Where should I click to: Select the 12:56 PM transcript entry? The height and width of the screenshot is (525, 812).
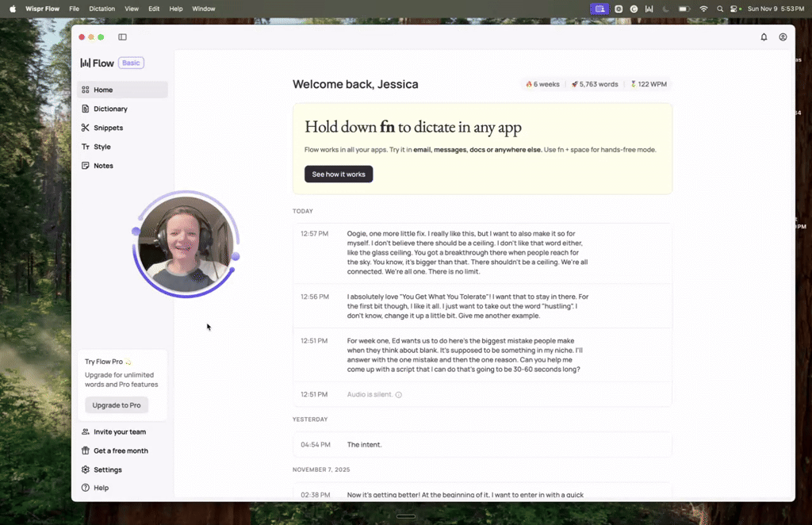click(x=483, y=306)
